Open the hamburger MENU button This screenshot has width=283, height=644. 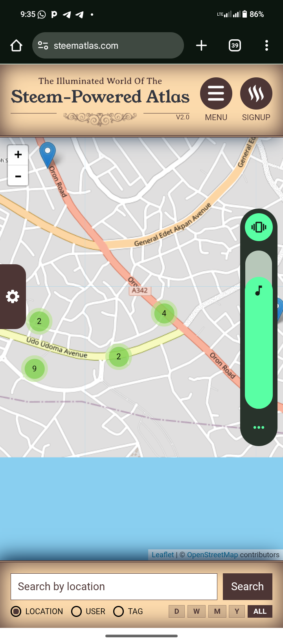216,93
